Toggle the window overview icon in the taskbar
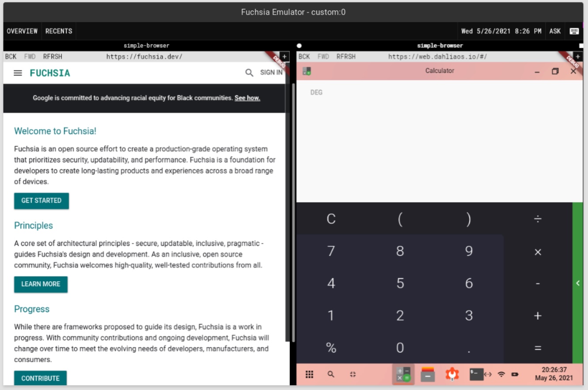This screenshot has height=390, width=588. pos(352,374)
